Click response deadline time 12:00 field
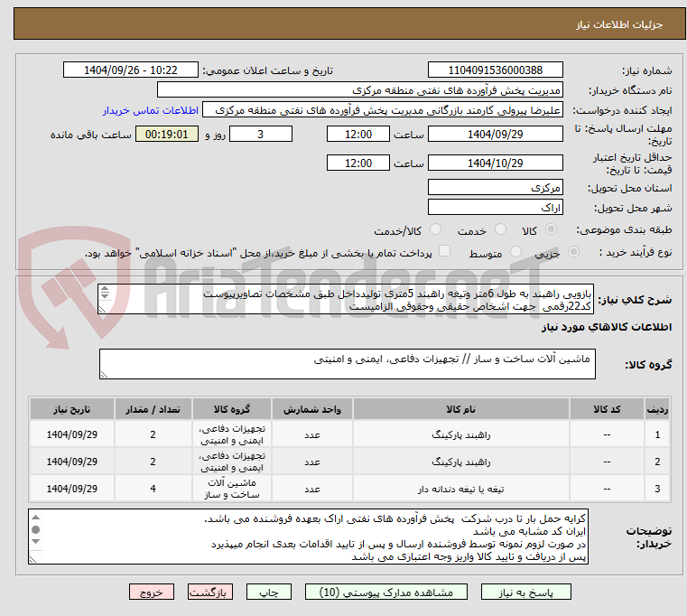Screen dimensions: 687x616 [358, 135]
